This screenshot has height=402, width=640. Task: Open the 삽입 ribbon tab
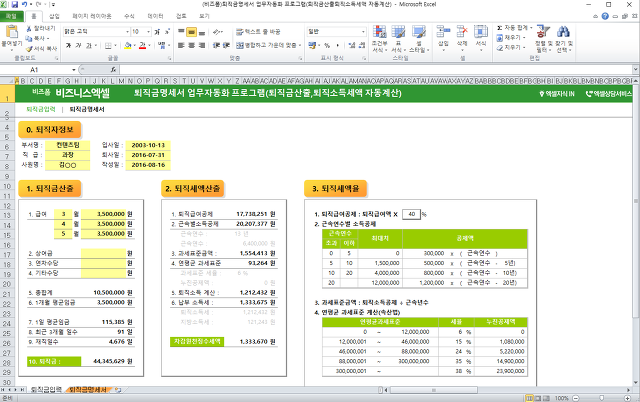[x=54, y=16]
